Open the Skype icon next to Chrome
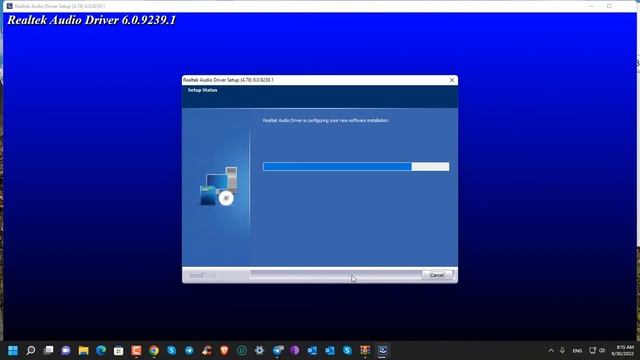The image size is (640, 360). [171, 351]
